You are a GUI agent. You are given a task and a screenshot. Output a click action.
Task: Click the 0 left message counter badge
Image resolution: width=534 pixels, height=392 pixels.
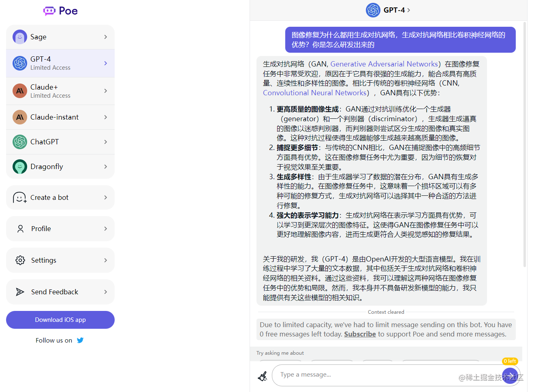(510, 361)
